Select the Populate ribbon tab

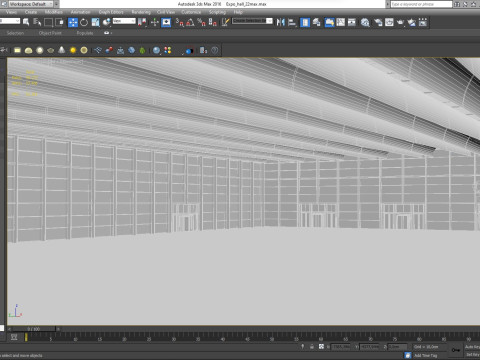[x=85, y=33]
